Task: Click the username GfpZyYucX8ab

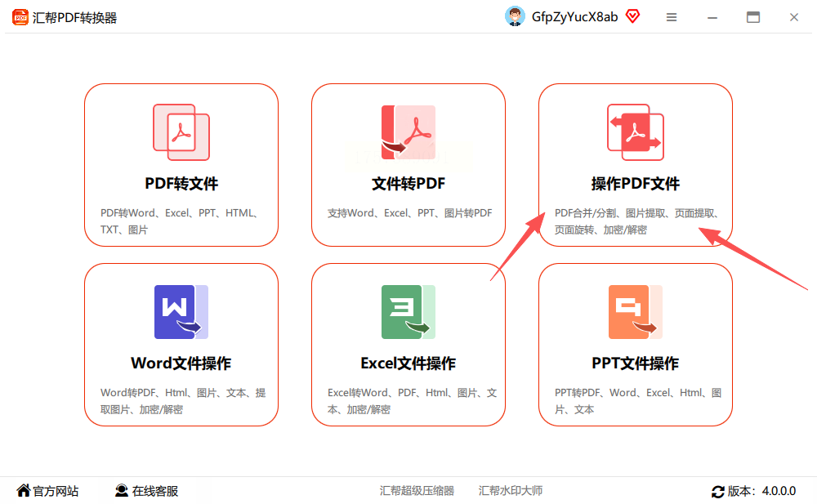Action: point(574,17)
